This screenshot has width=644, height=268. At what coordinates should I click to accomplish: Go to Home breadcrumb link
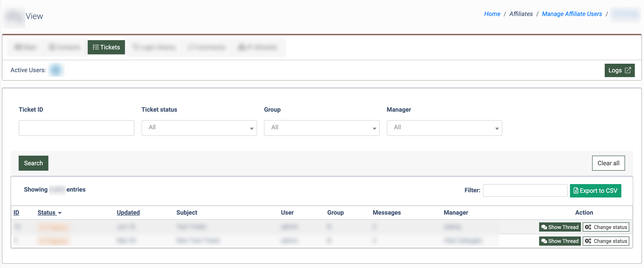point(492,14)
